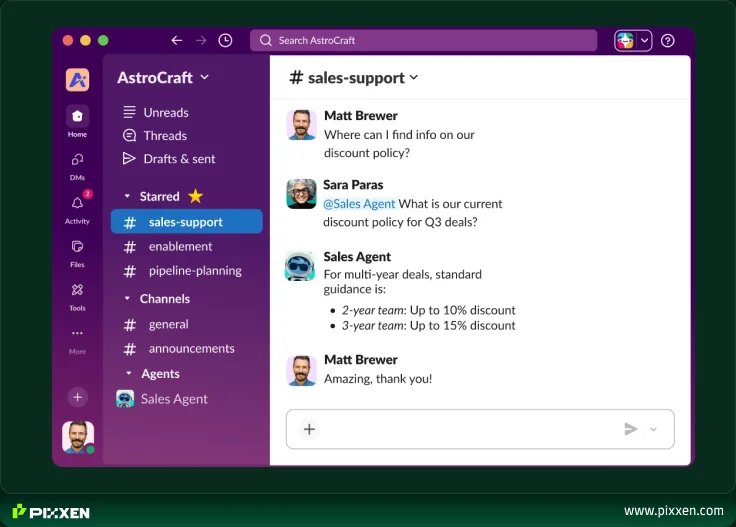Click Matt Brewer name on 'Amazing, thank you!'
Screen dimensions: 736x527
[360, 359]
